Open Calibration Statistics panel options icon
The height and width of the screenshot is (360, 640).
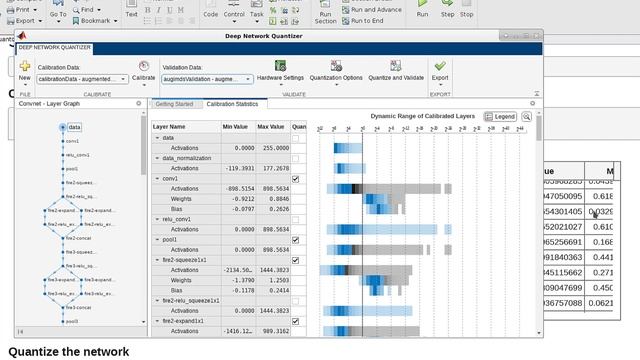tap(533, 104)
